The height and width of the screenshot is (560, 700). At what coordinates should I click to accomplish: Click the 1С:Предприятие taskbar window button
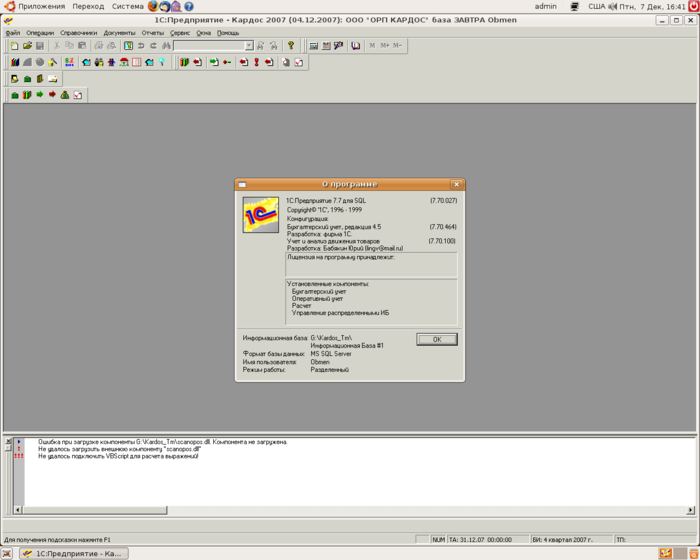(x=74, y=553)
